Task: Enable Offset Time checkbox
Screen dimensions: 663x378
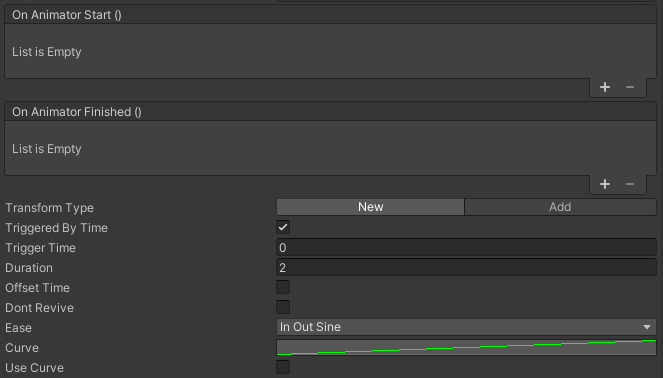Action: click(x=283, y=287)
